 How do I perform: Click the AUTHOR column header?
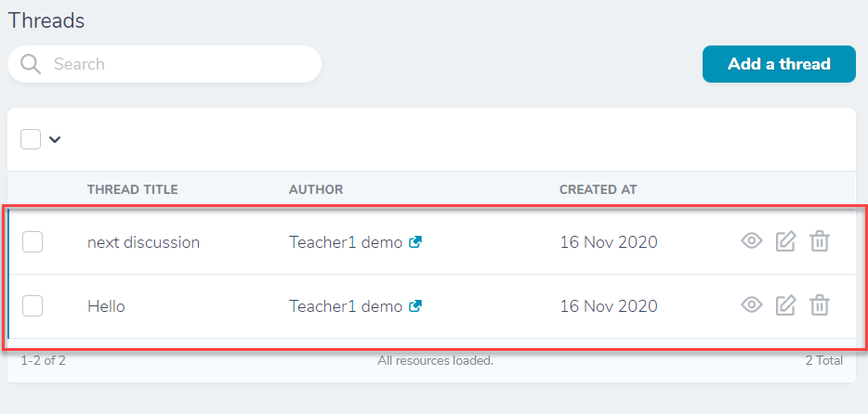[316, 189]
